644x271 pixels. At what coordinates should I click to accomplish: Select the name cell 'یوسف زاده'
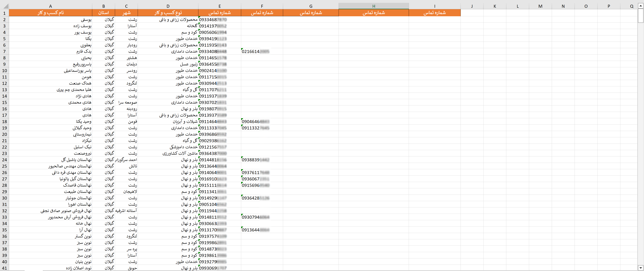pos(50,26)
